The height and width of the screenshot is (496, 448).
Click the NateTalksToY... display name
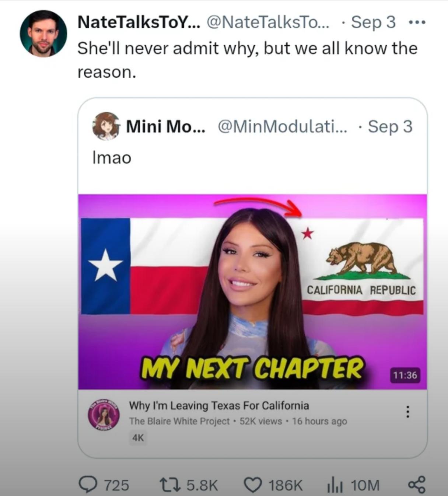tap(139, 22)
